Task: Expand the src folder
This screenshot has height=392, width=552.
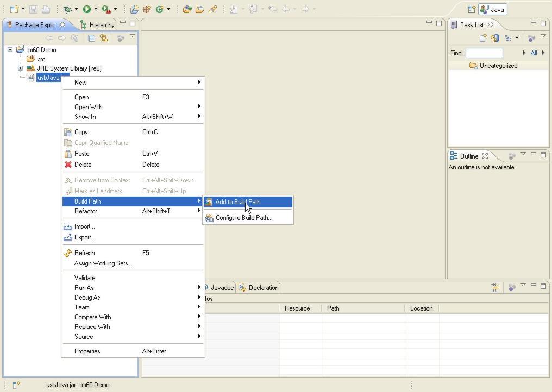Action: [41, 59]
